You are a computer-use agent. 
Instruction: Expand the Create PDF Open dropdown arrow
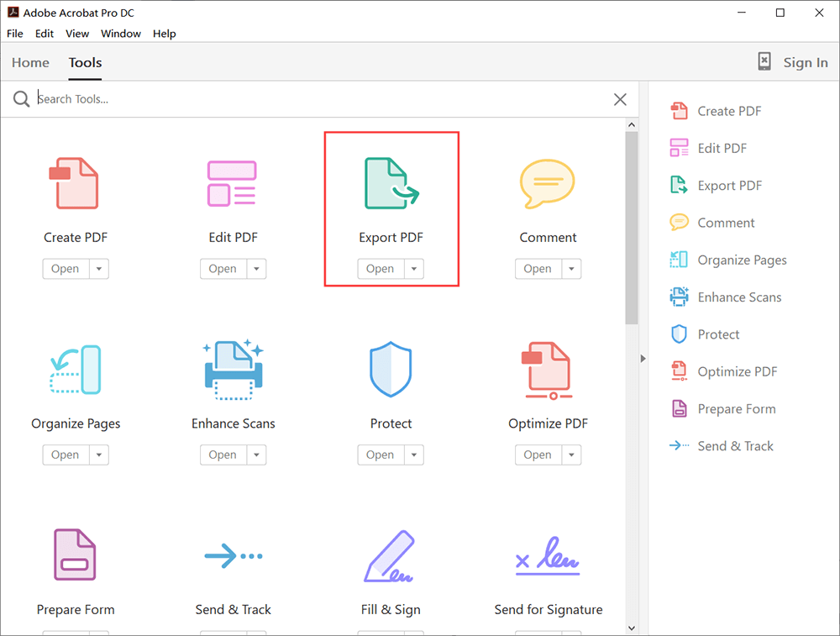[x=99, y=269]
